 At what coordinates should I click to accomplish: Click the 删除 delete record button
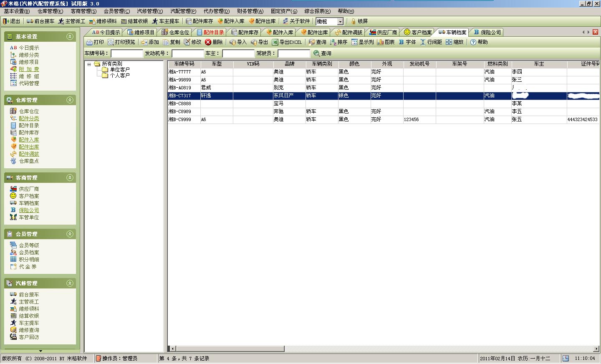tap(214, 42)
